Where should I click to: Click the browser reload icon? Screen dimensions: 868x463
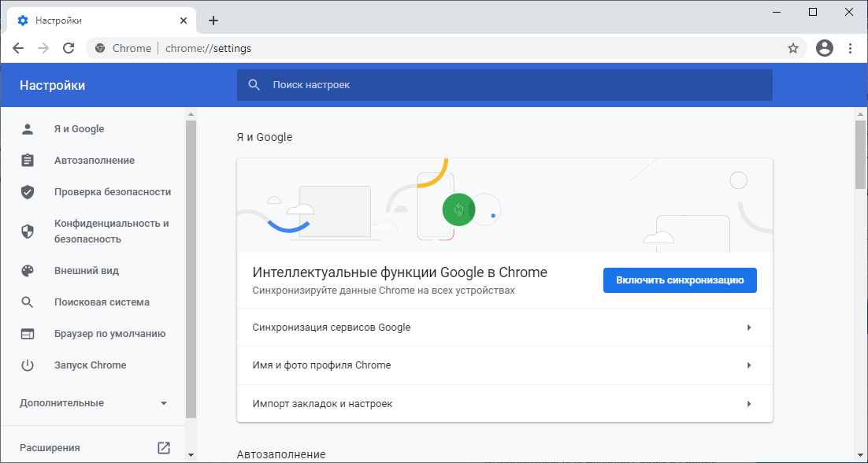(x=69, y=48)
